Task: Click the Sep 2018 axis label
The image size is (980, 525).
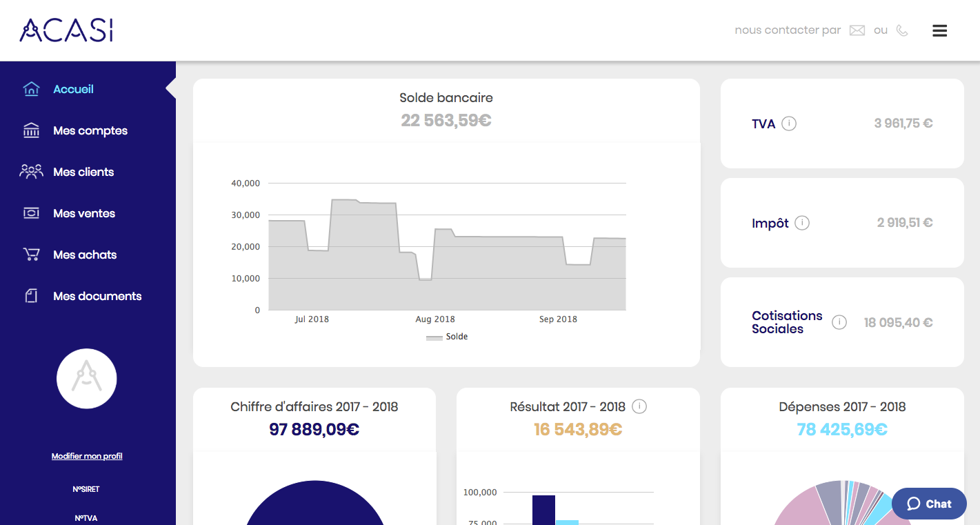Action: point(558,319)
